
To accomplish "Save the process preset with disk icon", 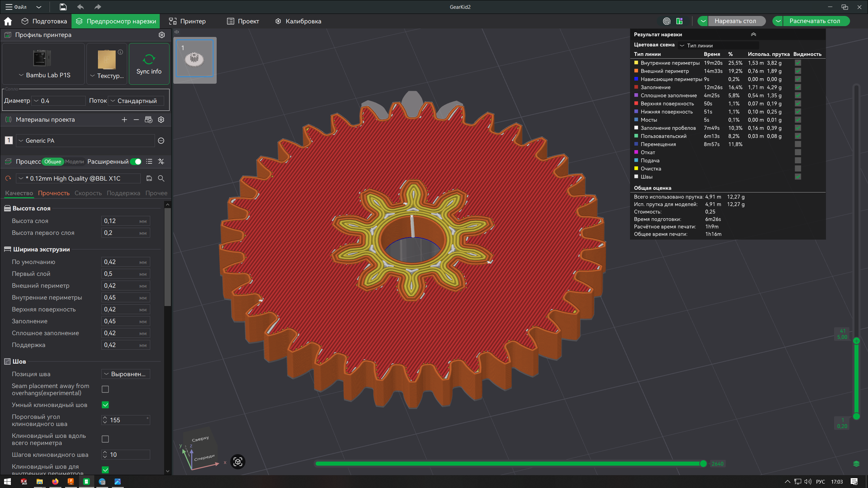I will (149, 179).
